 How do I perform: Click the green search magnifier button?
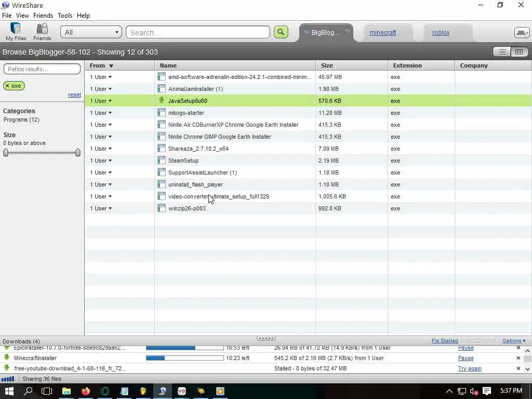[x=281, y=32]
